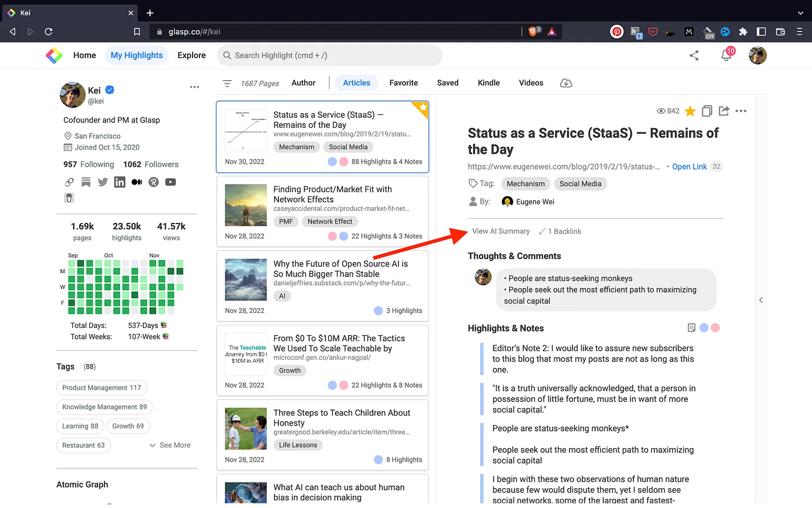Click the Search Highlight field
The height and width of the screenshot is (508, 812).
click(x=329, y=55)
